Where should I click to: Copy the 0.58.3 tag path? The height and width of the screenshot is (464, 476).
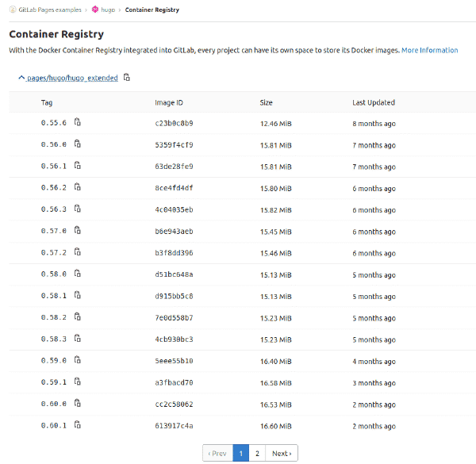[78, 339]
